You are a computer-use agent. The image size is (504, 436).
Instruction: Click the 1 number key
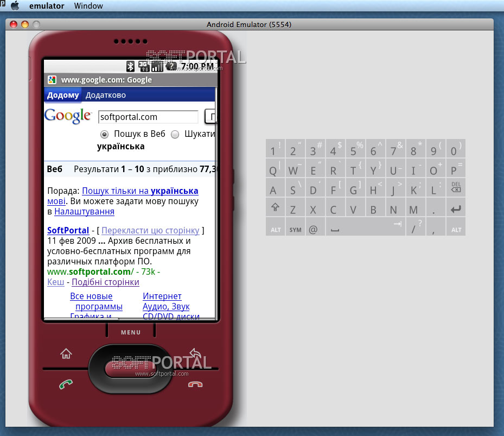pos(275,148)
